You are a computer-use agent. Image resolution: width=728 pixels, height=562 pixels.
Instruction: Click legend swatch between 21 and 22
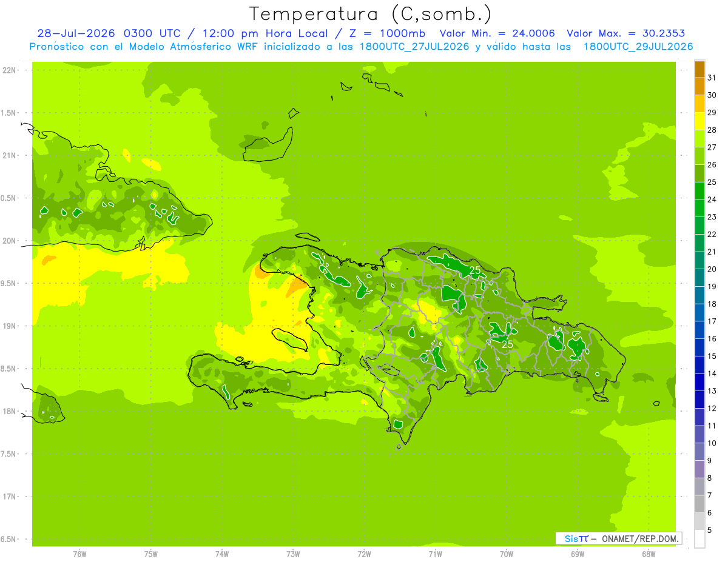tap(699, 243)
